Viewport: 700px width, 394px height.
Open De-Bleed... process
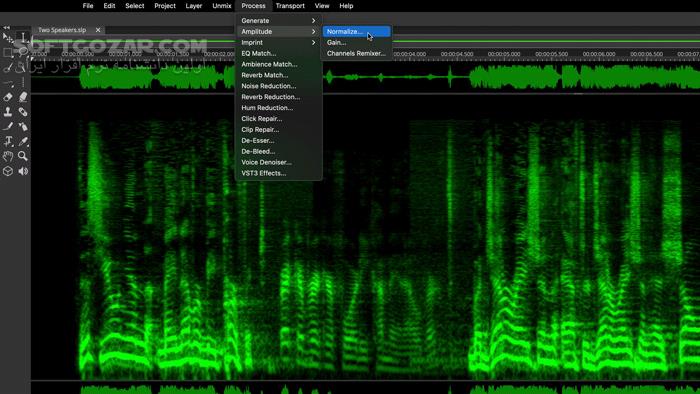pos(279,152)
